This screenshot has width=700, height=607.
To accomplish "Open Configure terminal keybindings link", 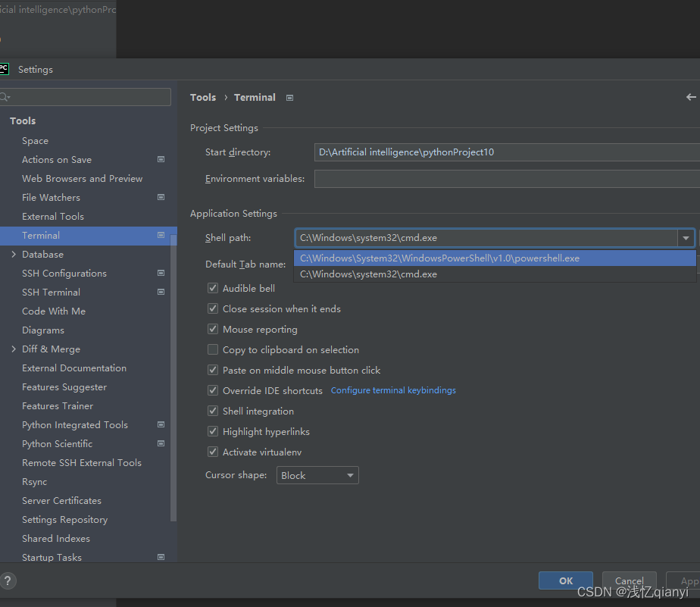I will (x=393, y=390).
